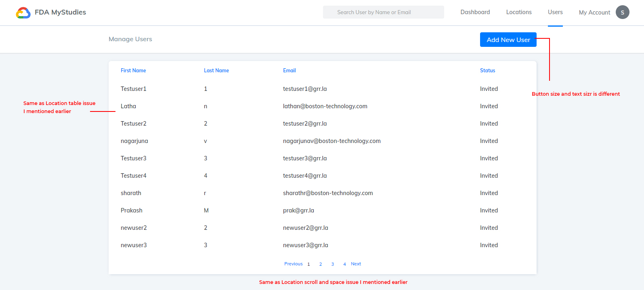The image size is (644, 290).
Task: Select email testuser2@grr.la
Action: 305,124
